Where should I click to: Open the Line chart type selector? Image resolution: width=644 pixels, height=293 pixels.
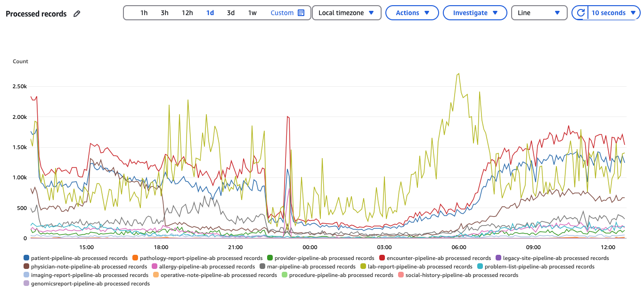(x=538, y=13)
